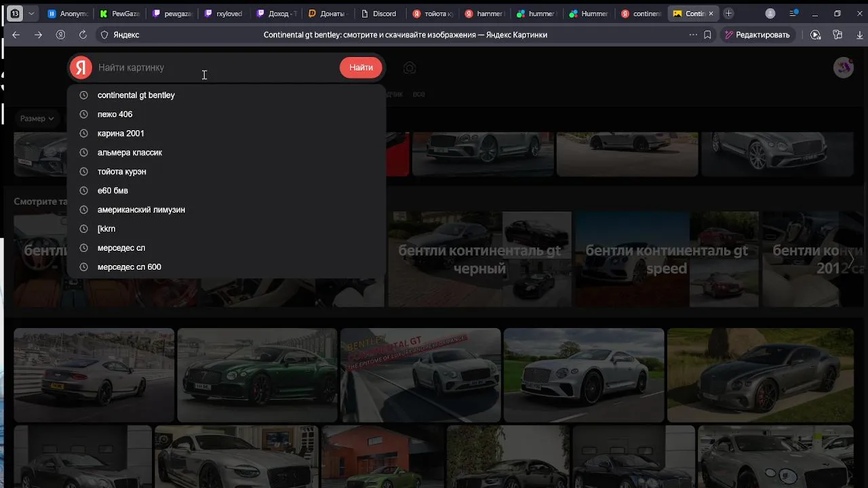Screen dimensions: 868x488
Task: Expand the tab groups dropdown arrow
Action: click(x=31, y=14)
